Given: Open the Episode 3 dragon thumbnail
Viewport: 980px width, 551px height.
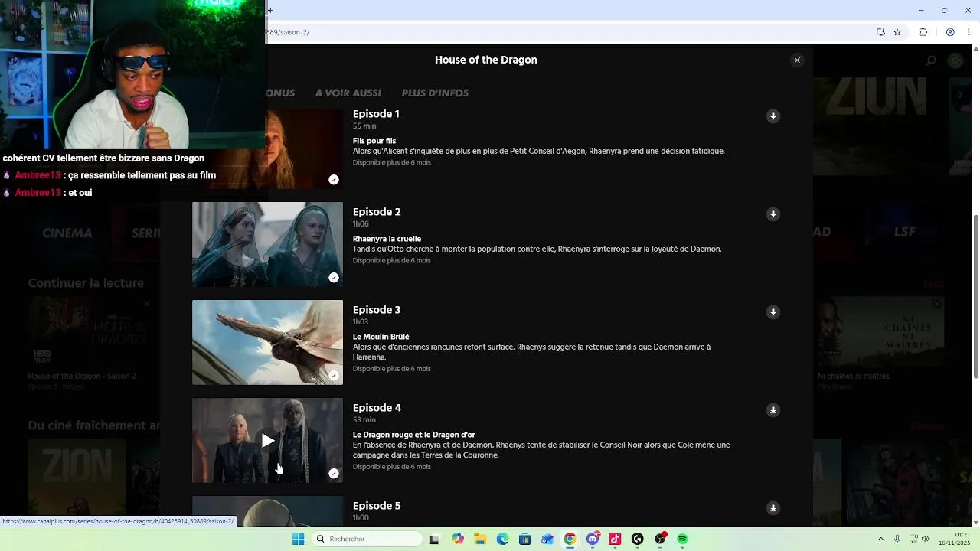Looking at the screenshot, I should [267, 342].
